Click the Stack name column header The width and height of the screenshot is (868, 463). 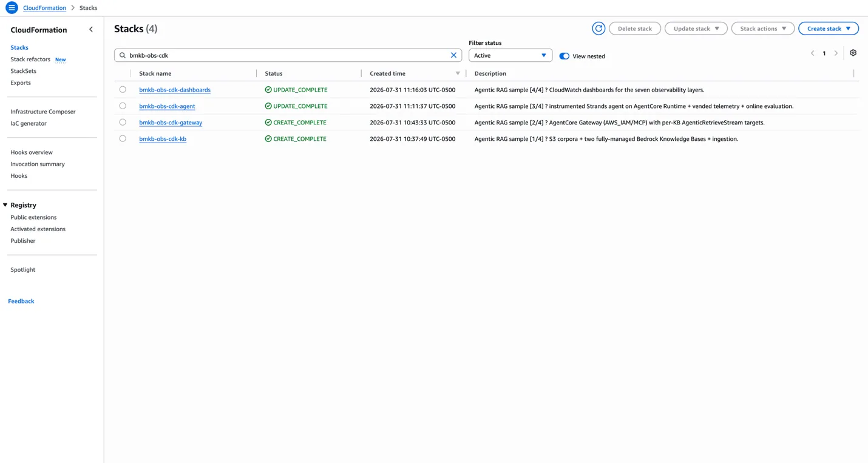click(155, 73)
